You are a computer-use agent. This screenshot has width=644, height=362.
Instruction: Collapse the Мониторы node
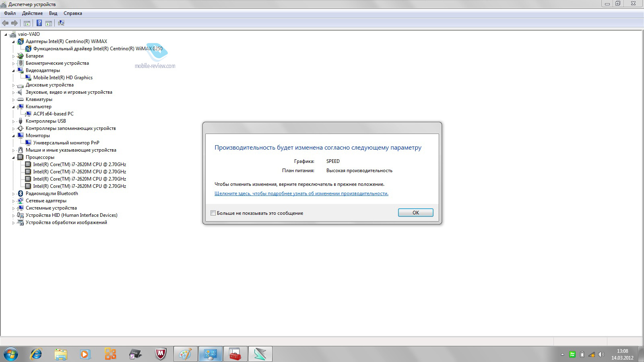click(x=13, y=136)
